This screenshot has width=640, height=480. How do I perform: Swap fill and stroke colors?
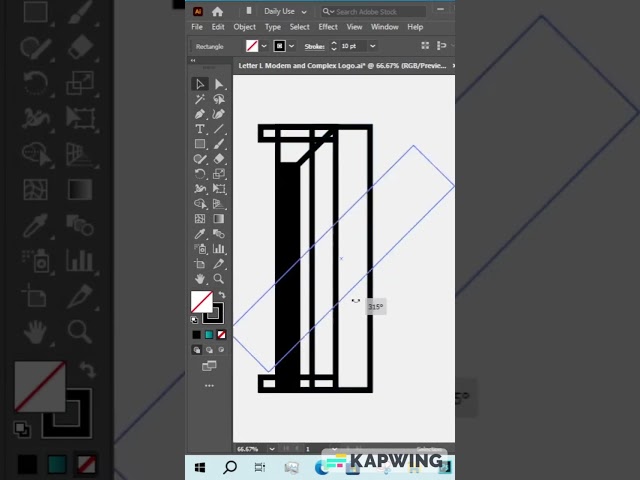pos(222,295)
